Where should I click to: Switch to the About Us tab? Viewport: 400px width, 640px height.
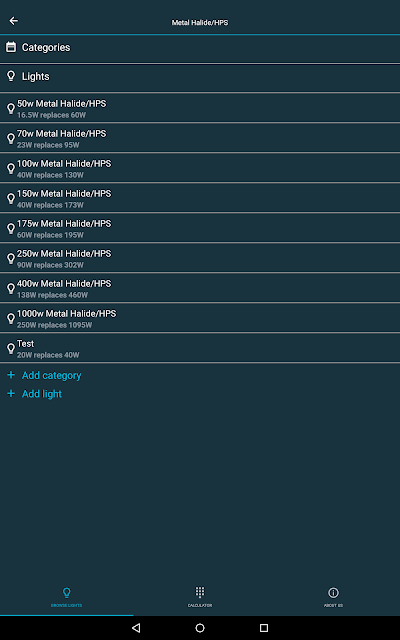tap(333, 597)
